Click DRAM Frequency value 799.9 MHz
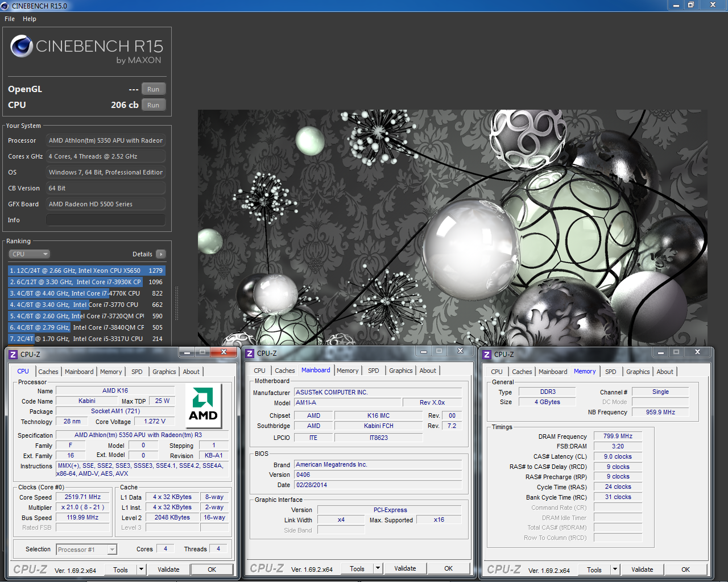This screenshot has height=582, width=728. tap(618, 436)
